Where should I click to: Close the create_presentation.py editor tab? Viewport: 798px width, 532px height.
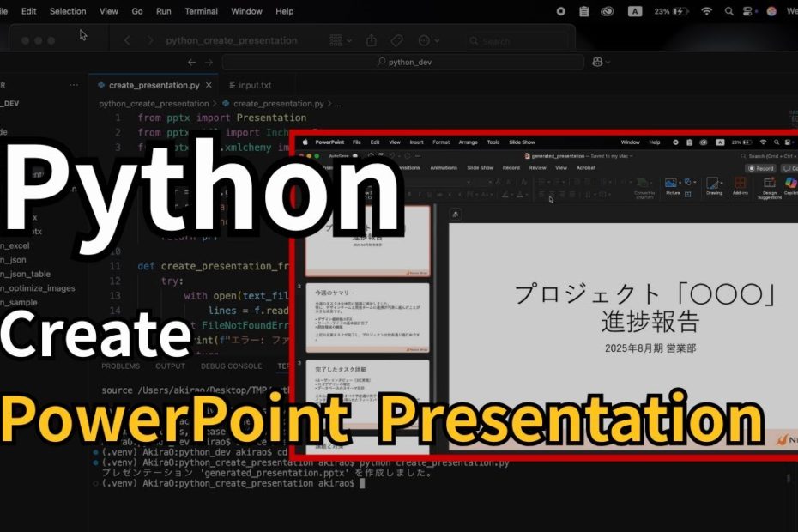[207, 85]
